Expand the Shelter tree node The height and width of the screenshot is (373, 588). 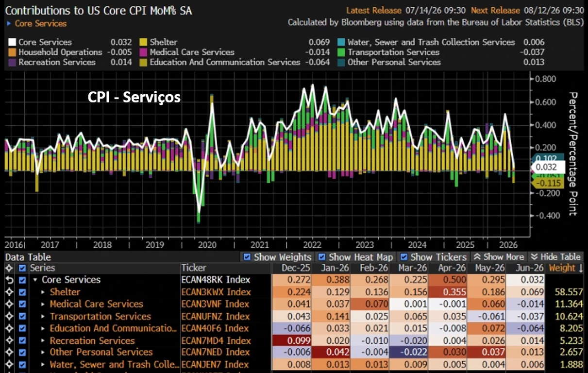43,292
